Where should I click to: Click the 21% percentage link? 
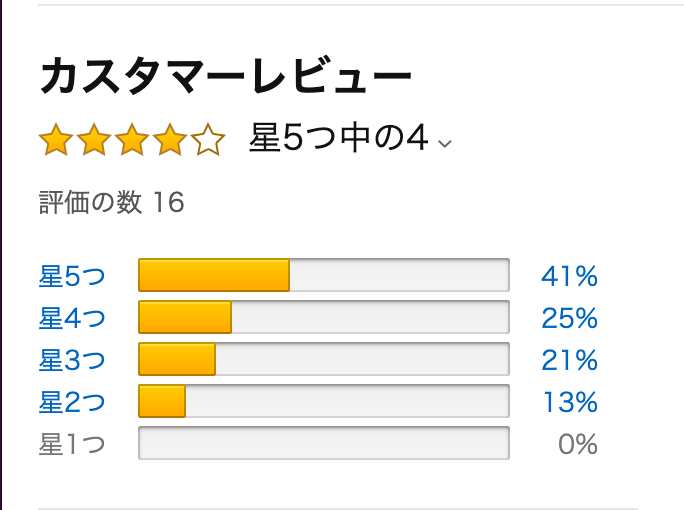pos(569,360)
